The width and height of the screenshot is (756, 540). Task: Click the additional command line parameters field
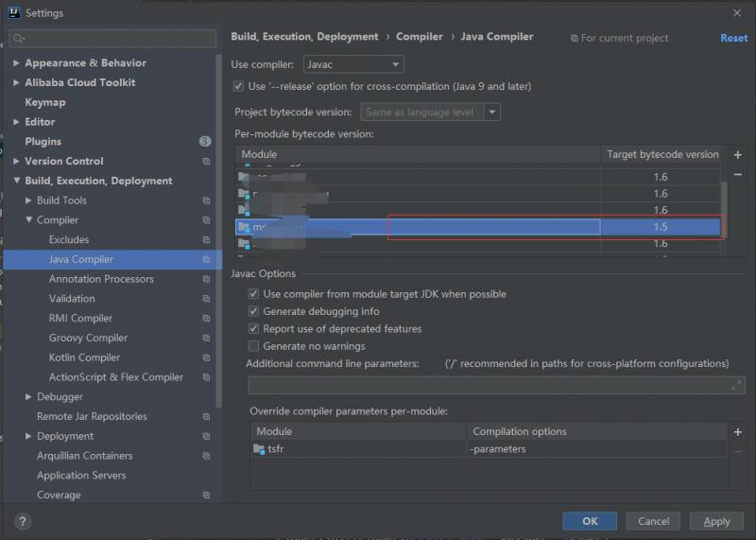[x=487, y=385]
